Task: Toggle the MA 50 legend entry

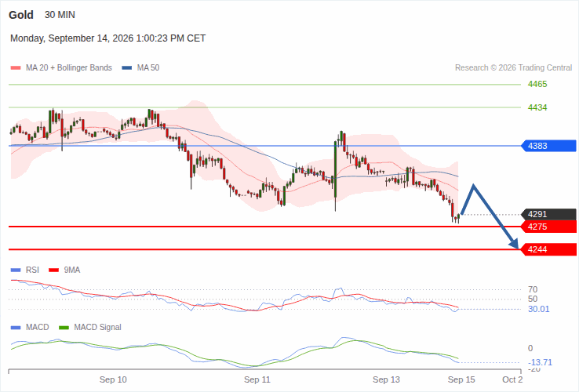Action: pos(140,68)
